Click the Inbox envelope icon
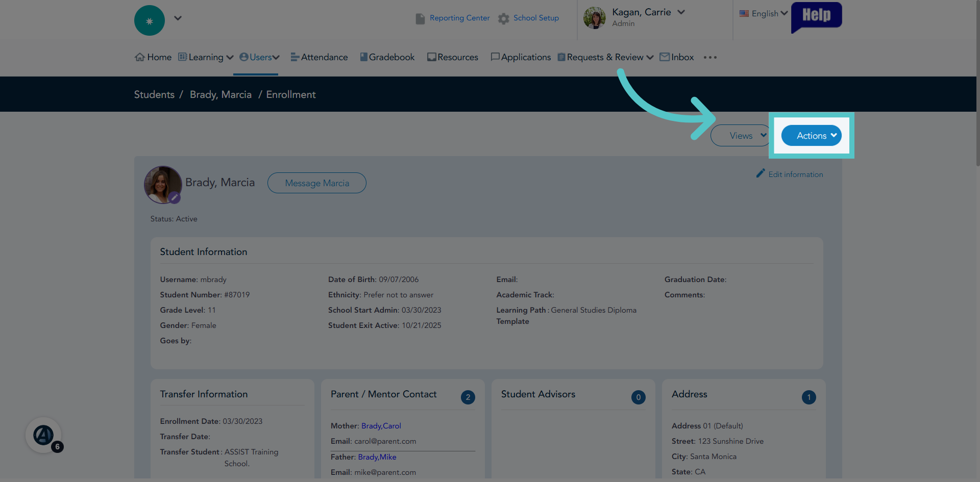 point(665,57)
